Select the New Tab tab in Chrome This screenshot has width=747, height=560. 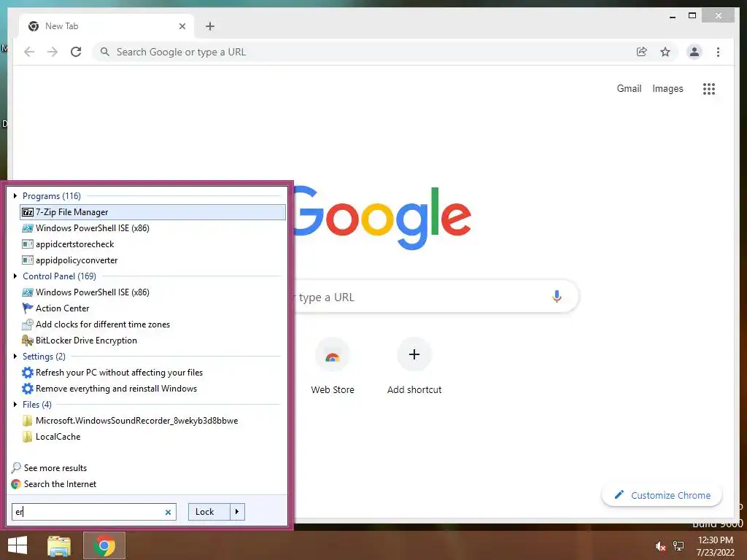(107, 26)
